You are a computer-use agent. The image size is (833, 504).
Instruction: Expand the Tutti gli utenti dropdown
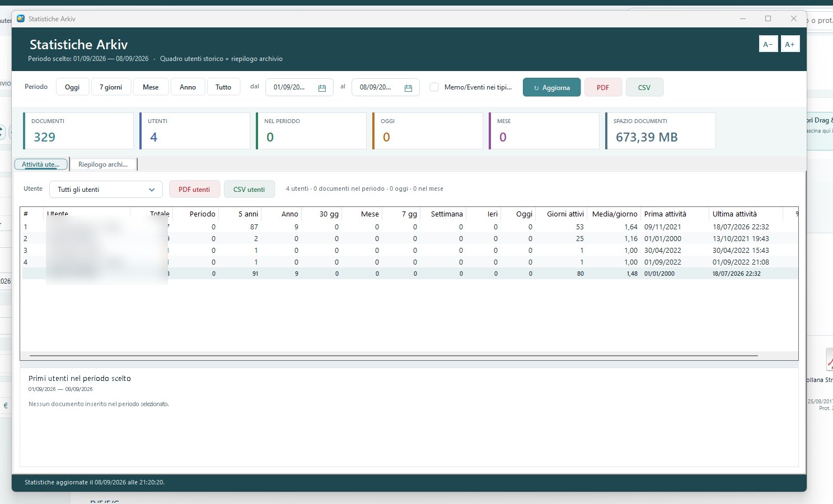tap(106, 190)
